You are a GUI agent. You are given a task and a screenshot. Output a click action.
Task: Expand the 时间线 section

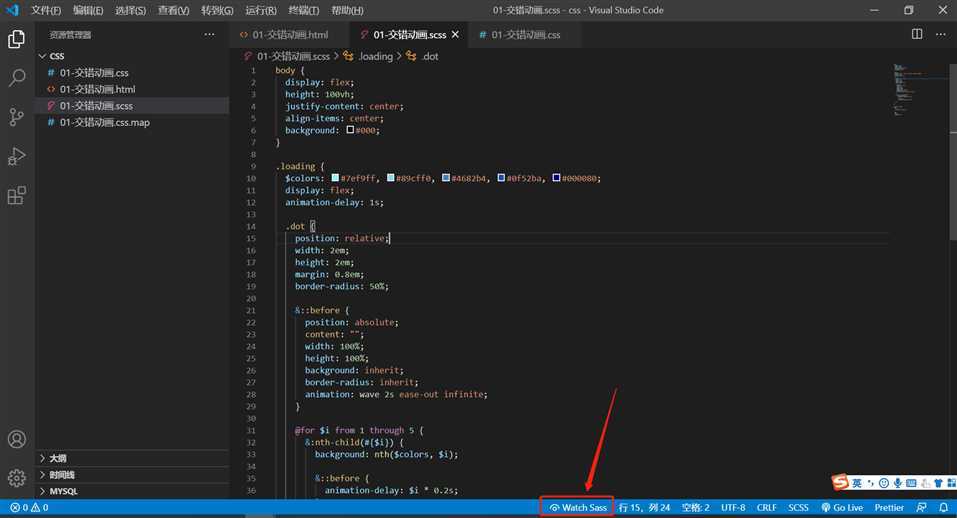[x=132, y=475]
